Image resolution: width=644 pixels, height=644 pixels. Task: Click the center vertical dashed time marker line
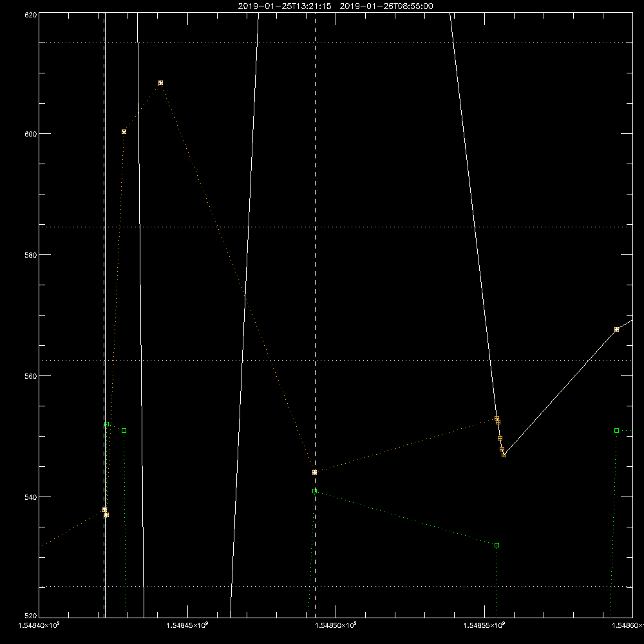(316, 315)
